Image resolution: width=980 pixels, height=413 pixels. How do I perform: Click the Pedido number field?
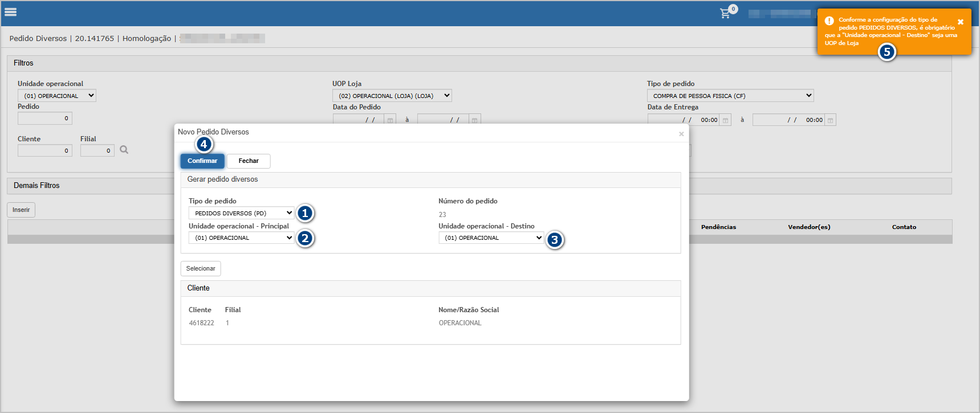(45, 118)
